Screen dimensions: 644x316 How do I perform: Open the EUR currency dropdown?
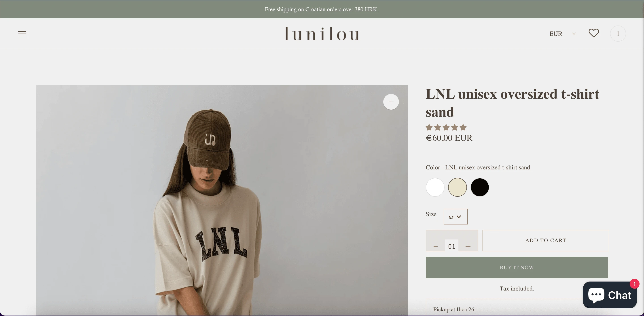(x=563, y=34)
